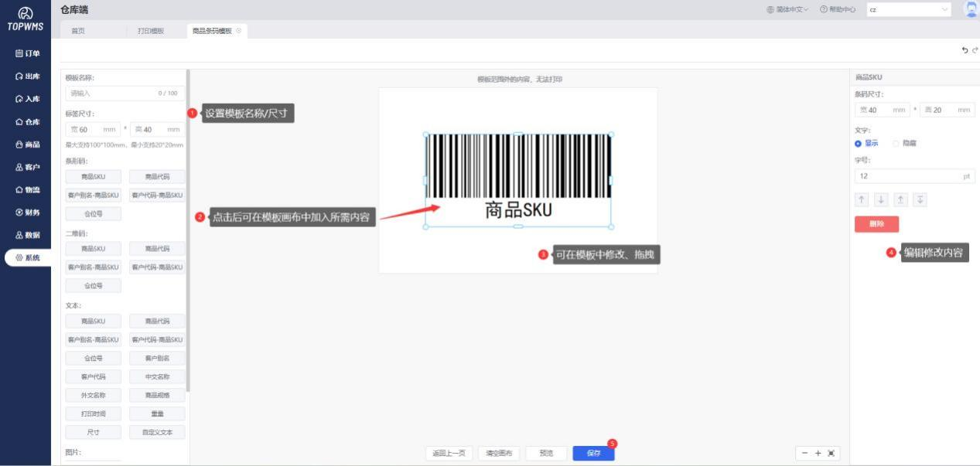Move element up one layer arrow icon

pos(862,200)
